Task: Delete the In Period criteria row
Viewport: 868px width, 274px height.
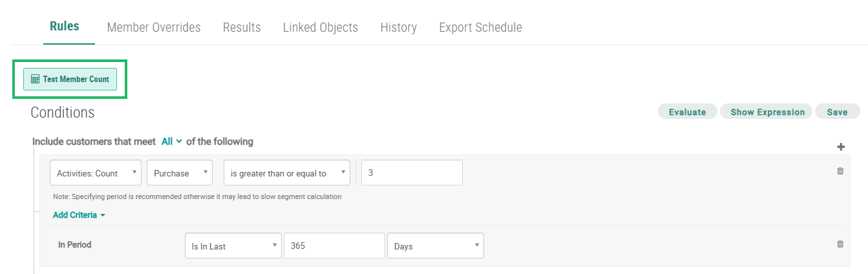Action: point(840,244)
